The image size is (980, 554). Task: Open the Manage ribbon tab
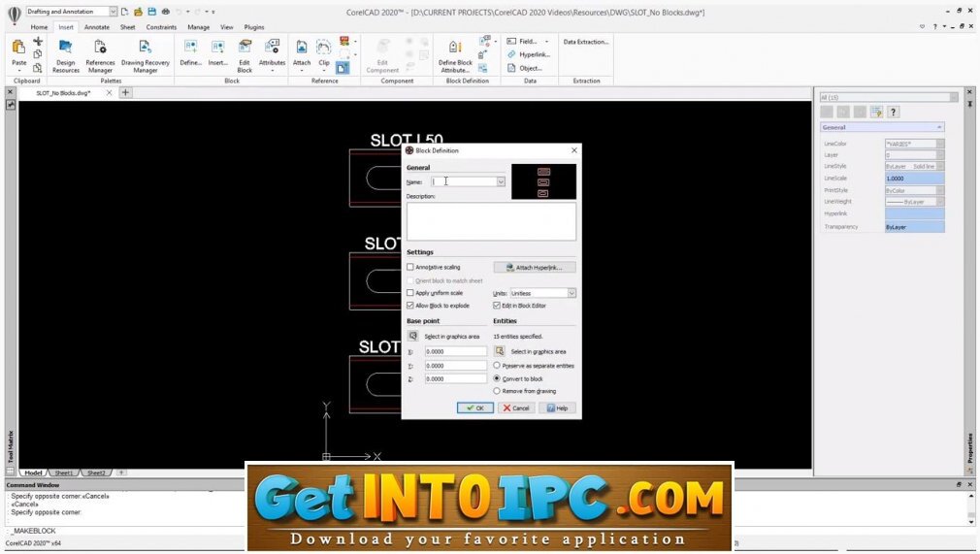[x=198, y=27]
